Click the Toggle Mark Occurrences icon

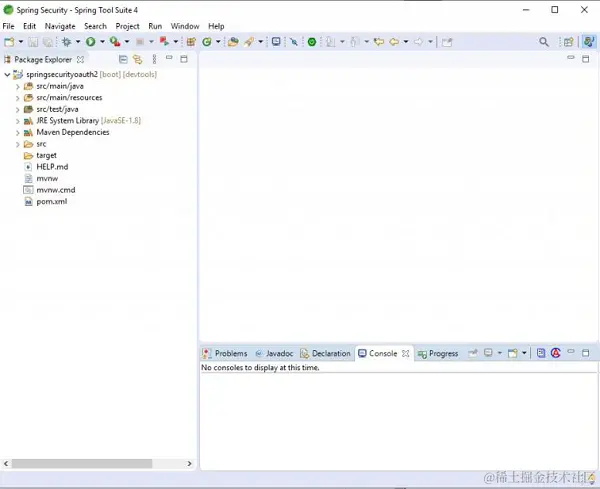[294, 42]
